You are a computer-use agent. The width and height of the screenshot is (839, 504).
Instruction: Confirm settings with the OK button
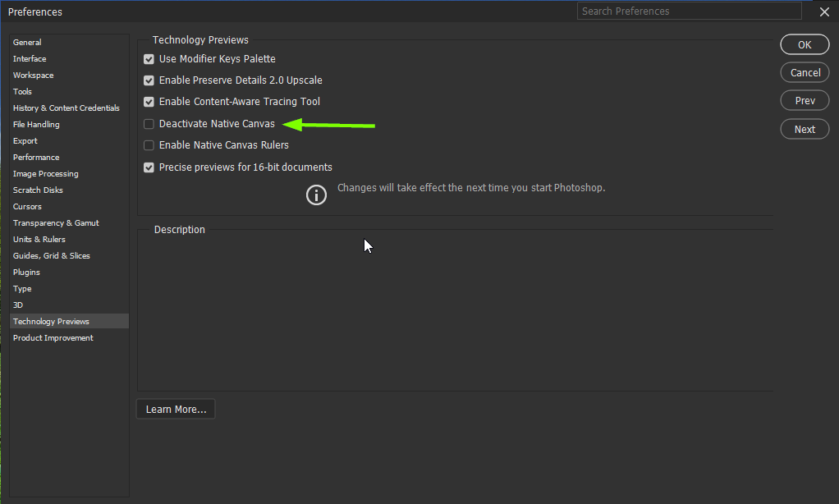805,44
